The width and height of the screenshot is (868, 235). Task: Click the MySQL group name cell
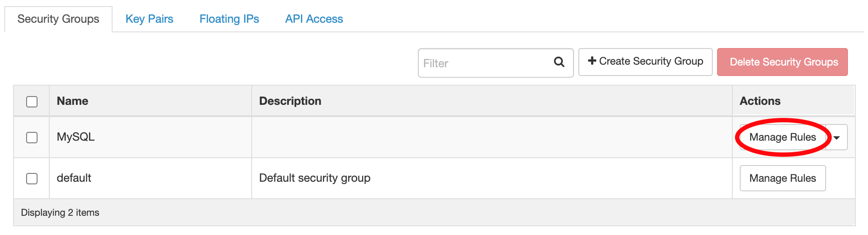[76, 137]
